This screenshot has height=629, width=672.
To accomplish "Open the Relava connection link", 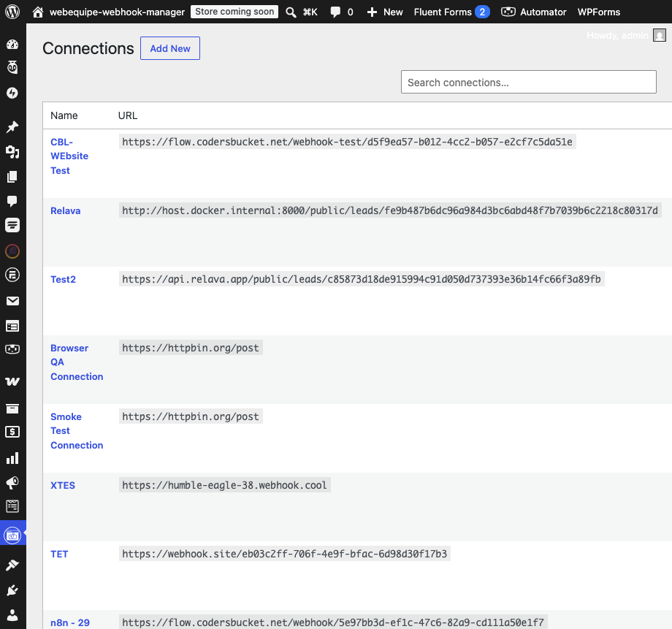I will [66, 210].
